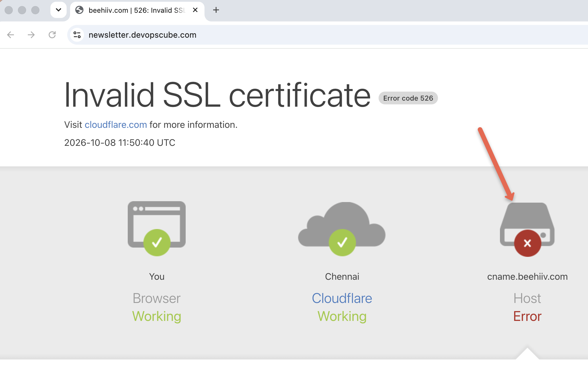Click the host server error icon

(x=527, y=230)
